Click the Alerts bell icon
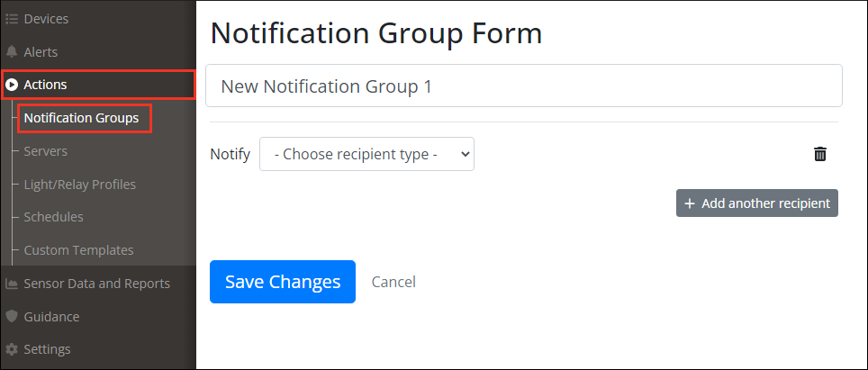868x370 pixels. click(x=12, y=52)
